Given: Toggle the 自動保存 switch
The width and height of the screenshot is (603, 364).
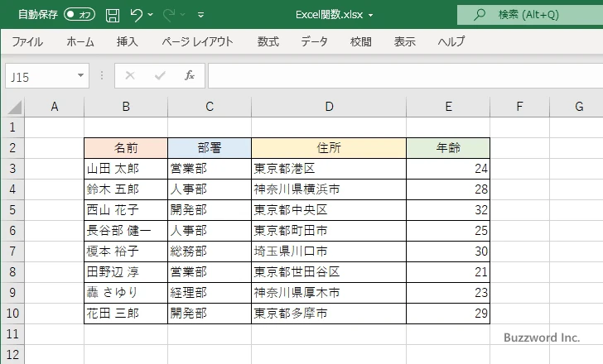Looking at the screenshot, I should [80, 15].
